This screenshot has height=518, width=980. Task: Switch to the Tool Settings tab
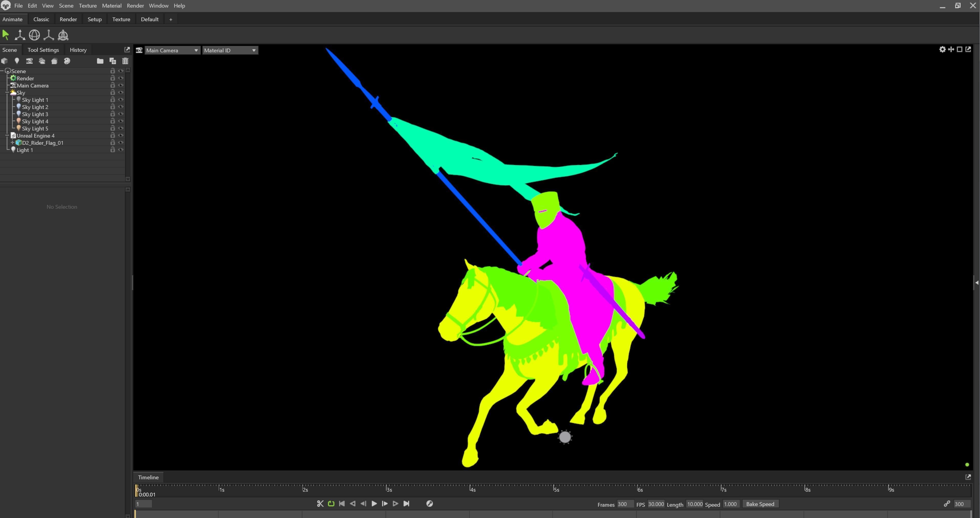click(x=43, y=50)
